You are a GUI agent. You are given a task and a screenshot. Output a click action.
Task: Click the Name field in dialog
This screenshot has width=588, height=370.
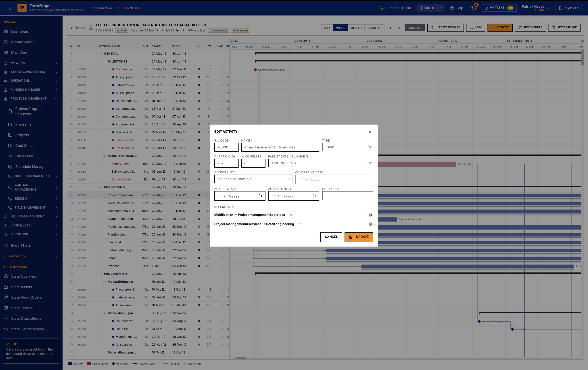click(x=280, y=147)
